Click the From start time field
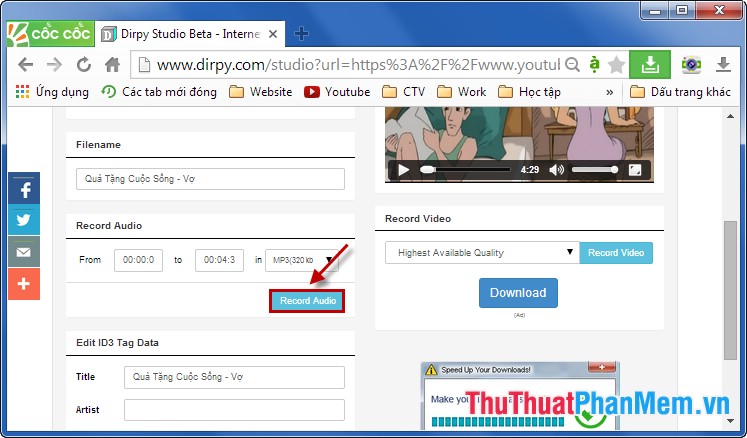The height and width of the screenshot is (438, 747). tap(138, 260)
